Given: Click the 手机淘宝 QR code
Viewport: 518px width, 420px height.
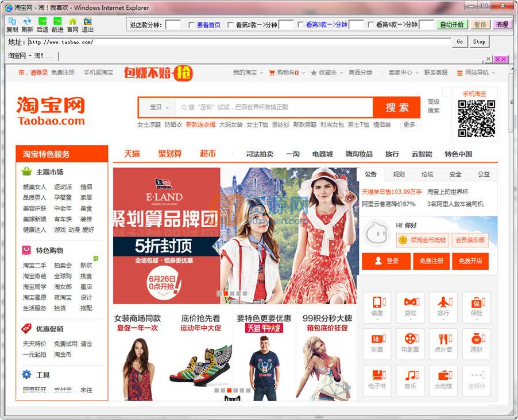Looking at the screenshot, I should (477, 119).
